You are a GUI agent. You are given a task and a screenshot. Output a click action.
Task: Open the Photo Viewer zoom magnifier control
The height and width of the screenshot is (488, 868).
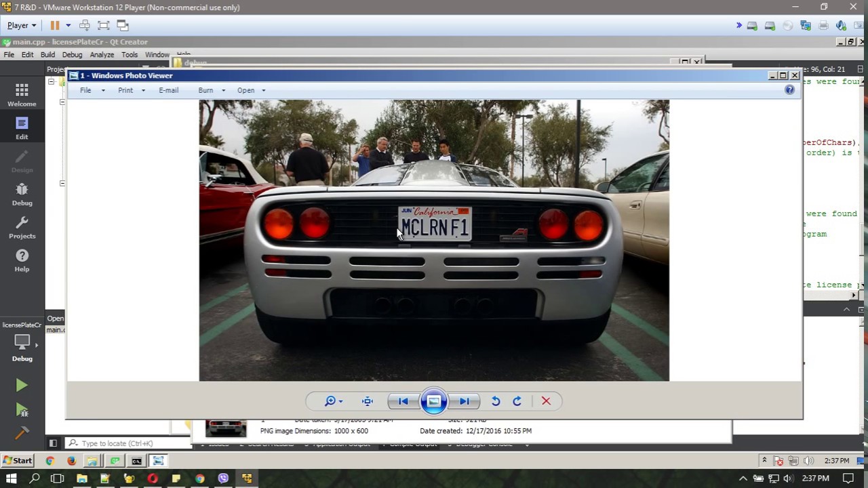333,401
